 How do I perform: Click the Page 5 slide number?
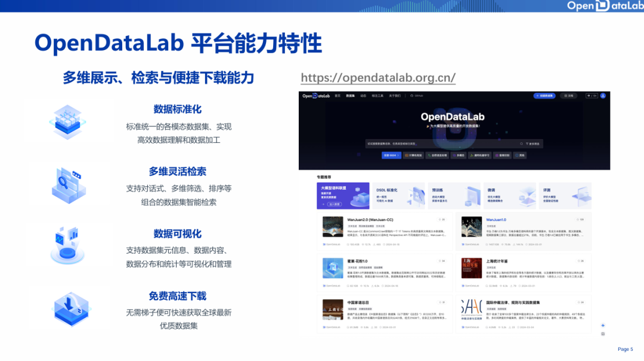click(625, 349)
